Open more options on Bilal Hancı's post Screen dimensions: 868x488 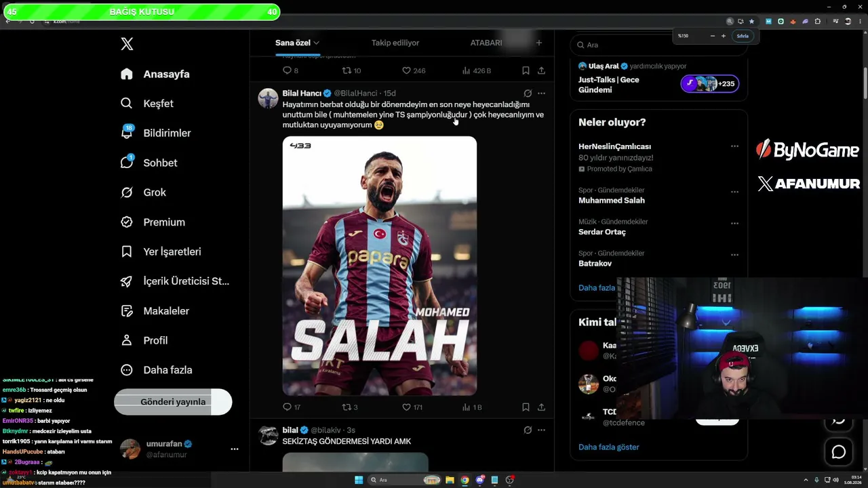(541, 93)
